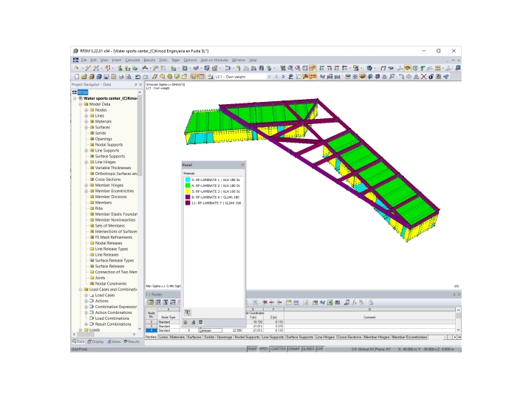Click the first icon in the 1.1 Nodes table toolbar

coord(151,302)
